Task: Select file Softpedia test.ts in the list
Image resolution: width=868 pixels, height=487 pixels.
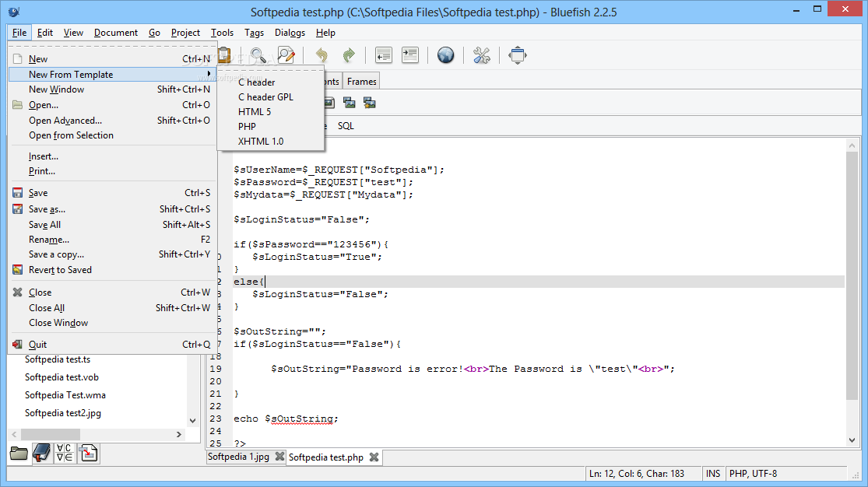Action: coord(58,359)
